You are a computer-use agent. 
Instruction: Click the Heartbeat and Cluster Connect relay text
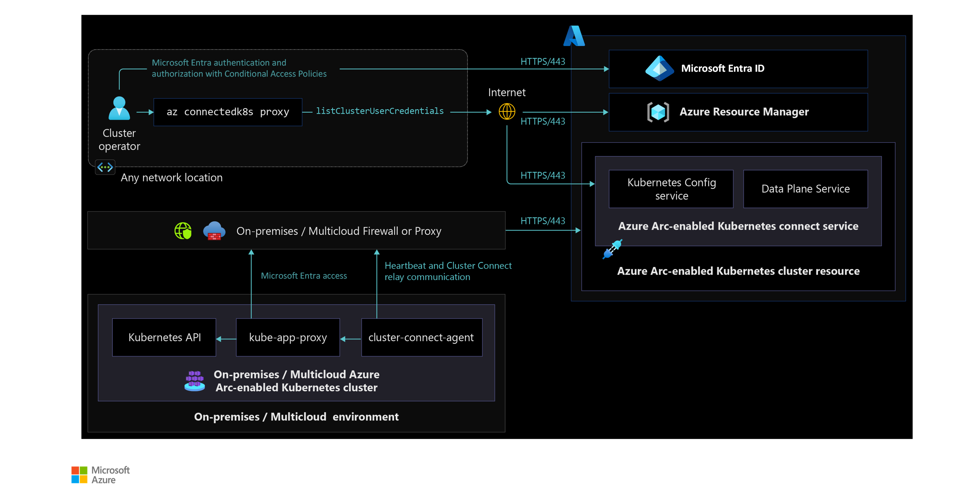coord(448,271)
